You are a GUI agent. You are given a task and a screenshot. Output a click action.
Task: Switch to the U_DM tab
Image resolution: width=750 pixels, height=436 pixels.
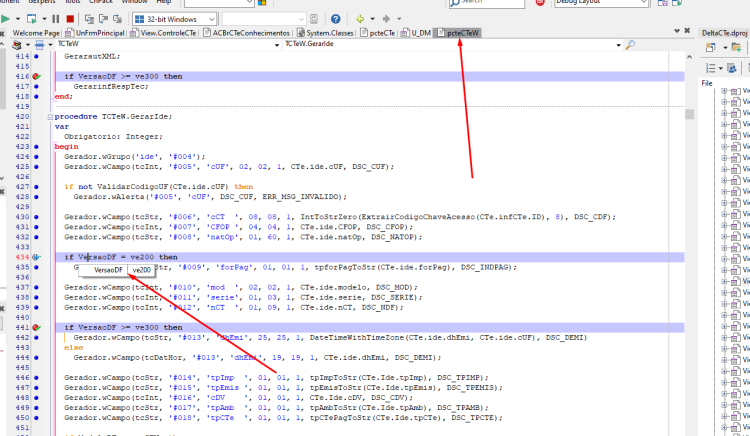coord(416,33)
